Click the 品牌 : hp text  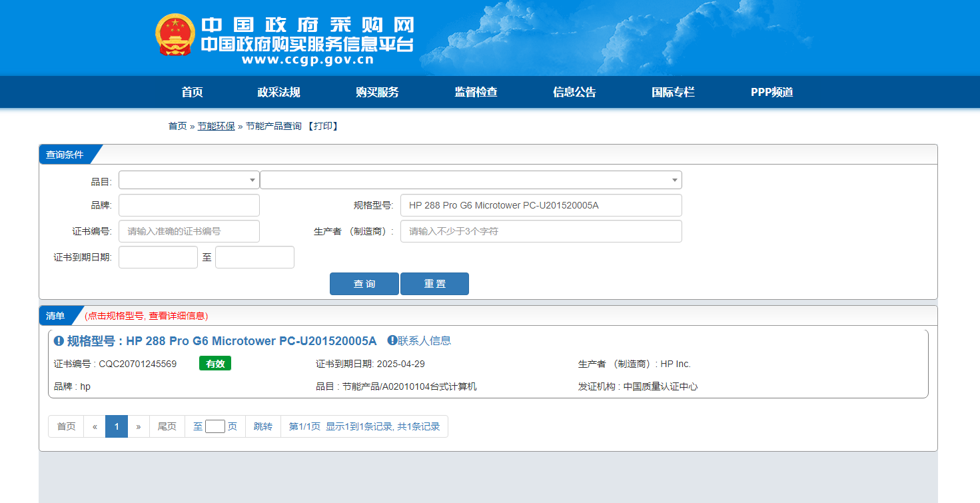click(x=72, y=386)
